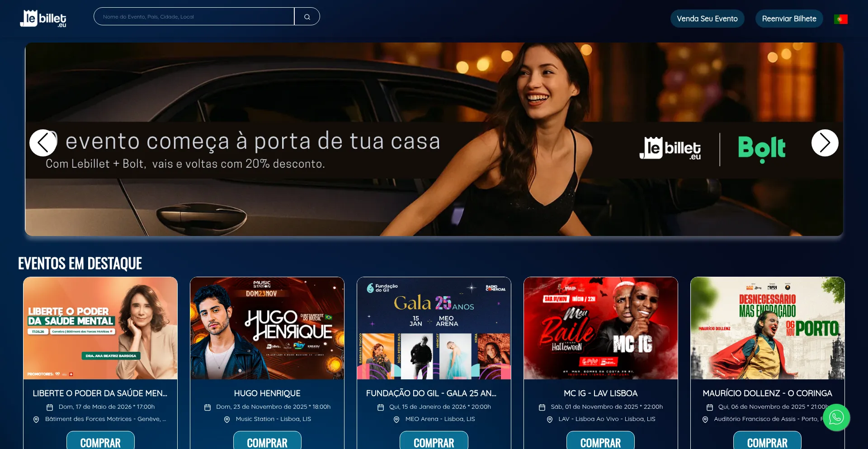Click the Lebillet.eu logo in header

click(x=43, y=19)
